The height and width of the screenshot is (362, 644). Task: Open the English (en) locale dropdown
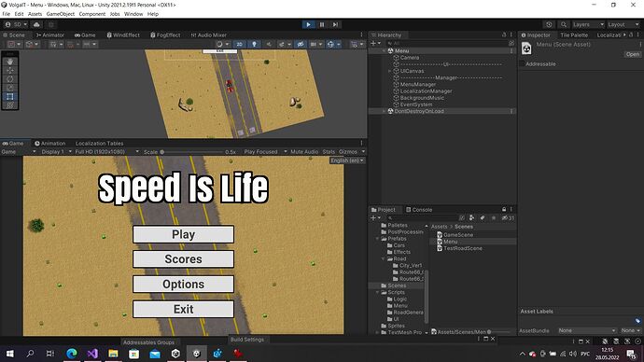tap(347, 160)
